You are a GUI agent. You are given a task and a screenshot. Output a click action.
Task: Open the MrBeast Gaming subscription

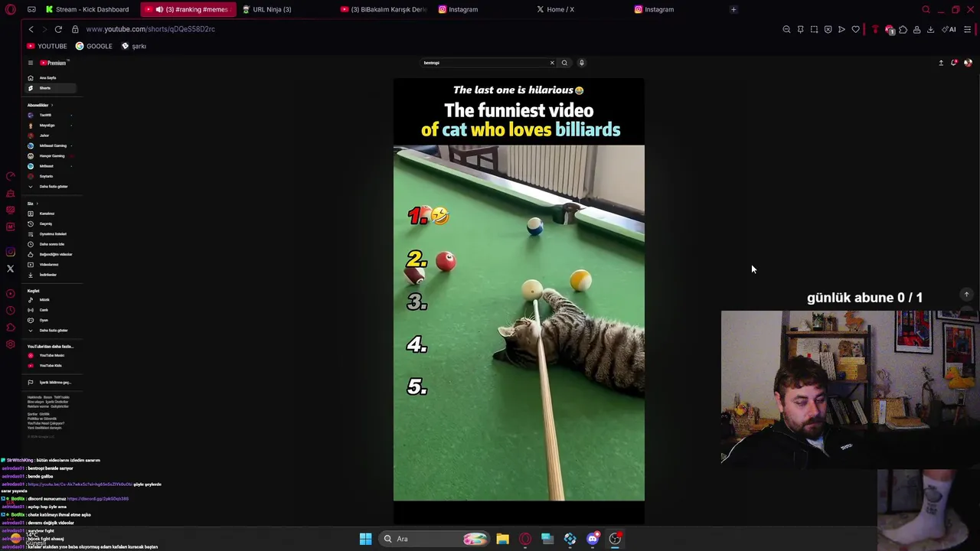point(51,145)
